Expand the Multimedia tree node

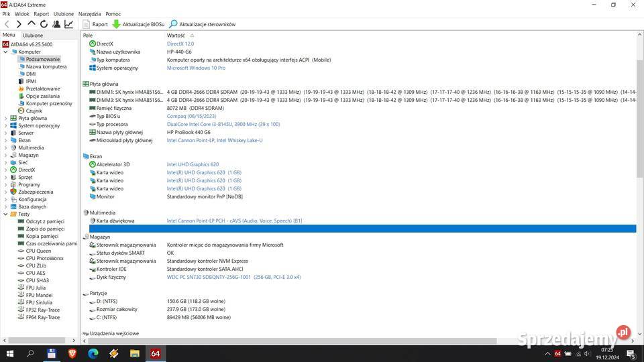click(6, 147)
